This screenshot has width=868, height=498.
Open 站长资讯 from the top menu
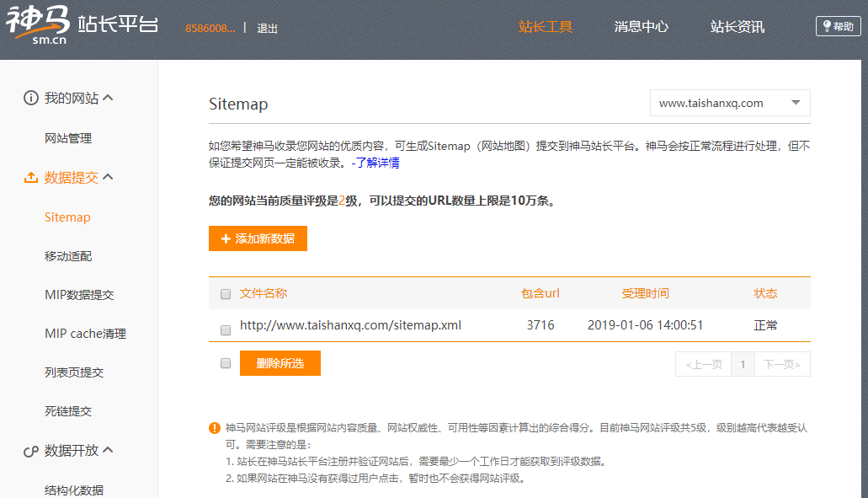click(x=738, y=26)
